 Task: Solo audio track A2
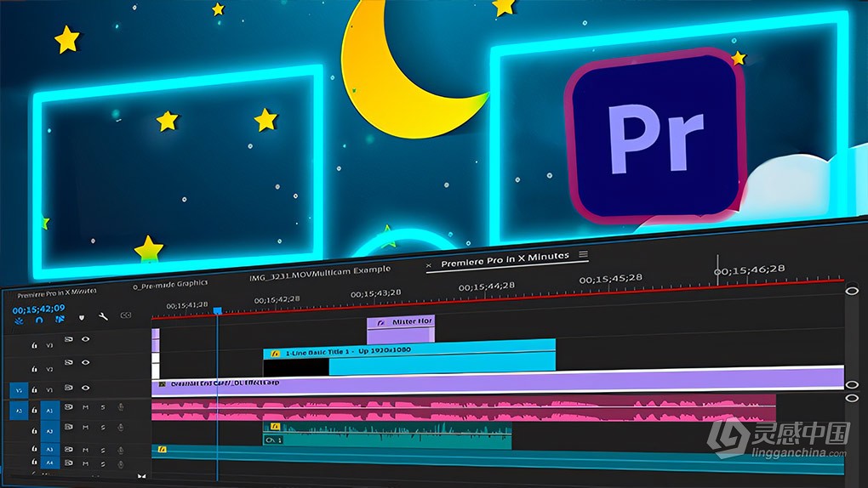(x=103, y=428)
